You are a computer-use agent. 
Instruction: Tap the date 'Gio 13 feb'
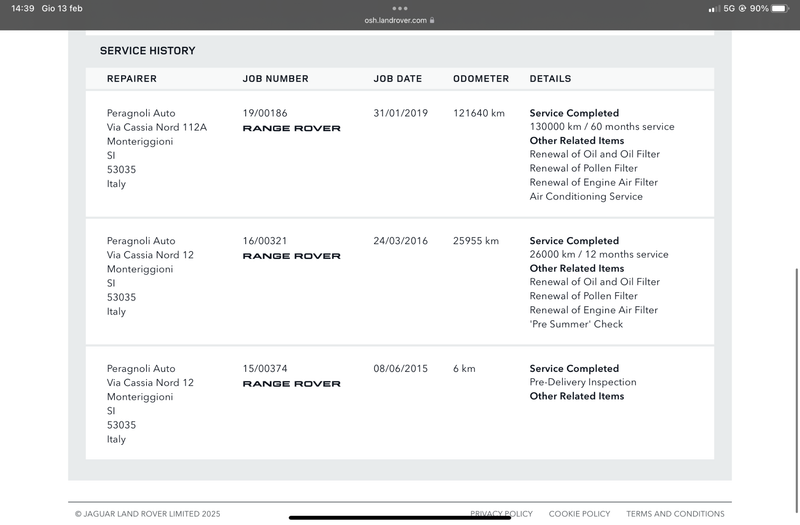62,8
